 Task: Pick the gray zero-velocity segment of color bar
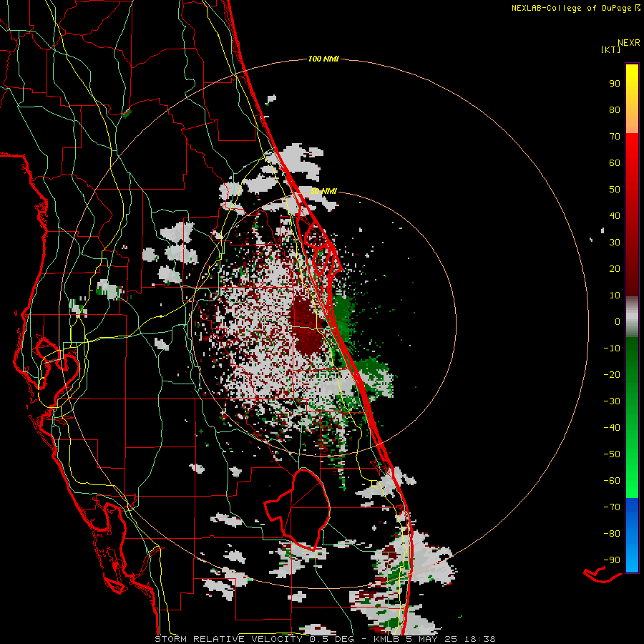(x=632, y=317)
